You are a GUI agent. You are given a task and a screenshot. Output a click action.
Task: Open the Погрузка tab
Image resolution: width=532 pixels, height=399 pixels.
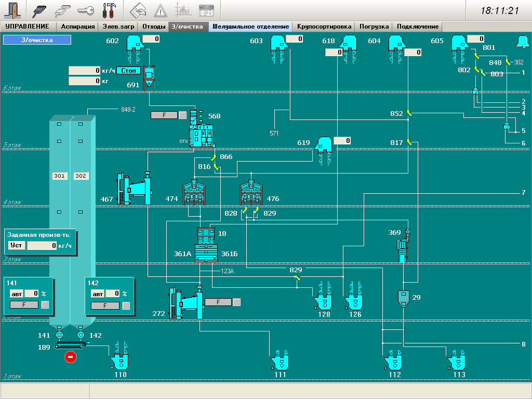[374, 26]
